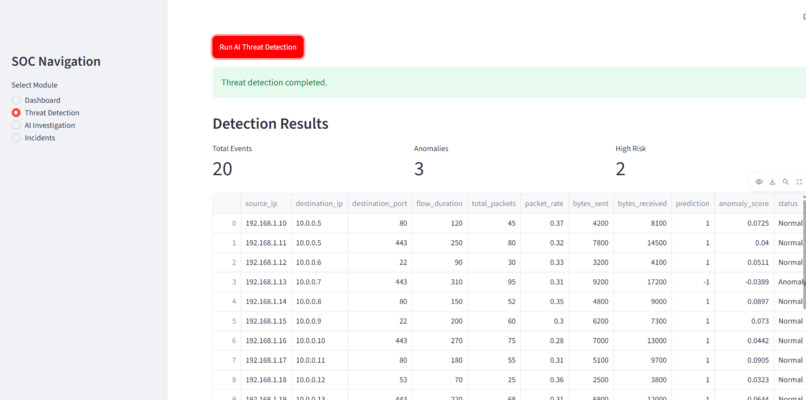Select cell 192.168.1.10 source IP

pyautogui.click(x=266, y=223)
